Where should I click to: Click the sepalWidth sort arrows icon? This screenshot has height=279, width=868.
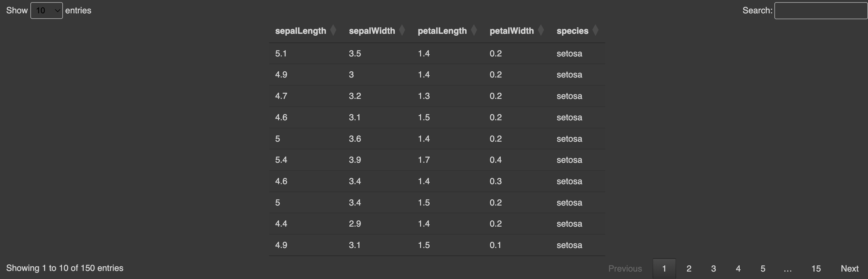[x=402, y=30]
